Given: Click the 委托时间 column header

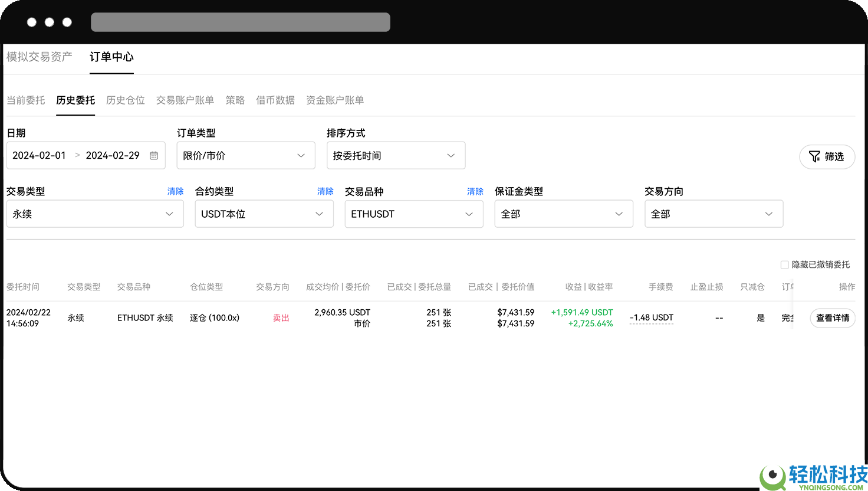Looking at the screenshot, I should (23, 287).
